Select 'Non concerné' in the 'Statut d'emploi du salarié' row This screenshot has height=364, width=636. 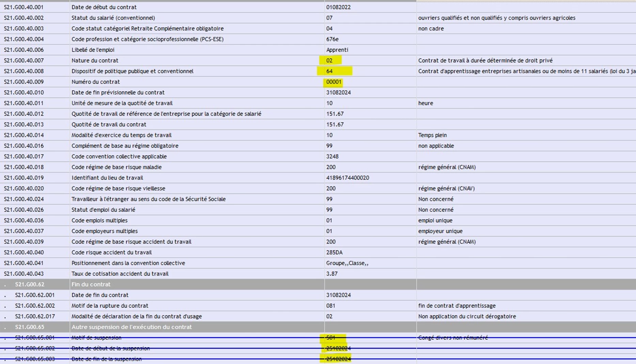pyautogui.click(x=436, y=210)
